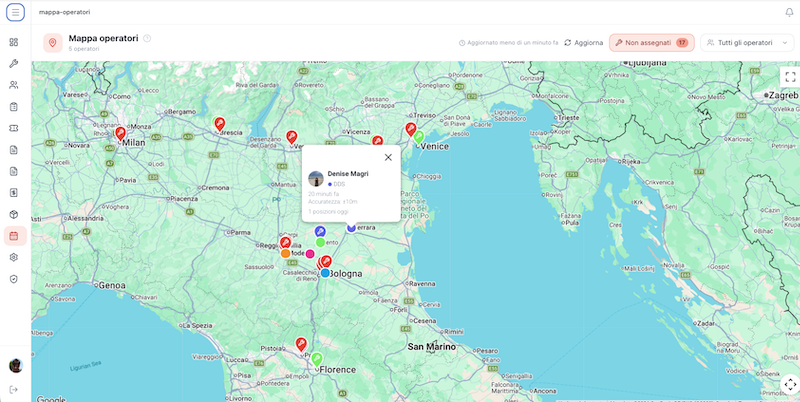Open the clipboard section in sidebar
The width and height of the screenshot is (800, 402).
tap(14, 107)
